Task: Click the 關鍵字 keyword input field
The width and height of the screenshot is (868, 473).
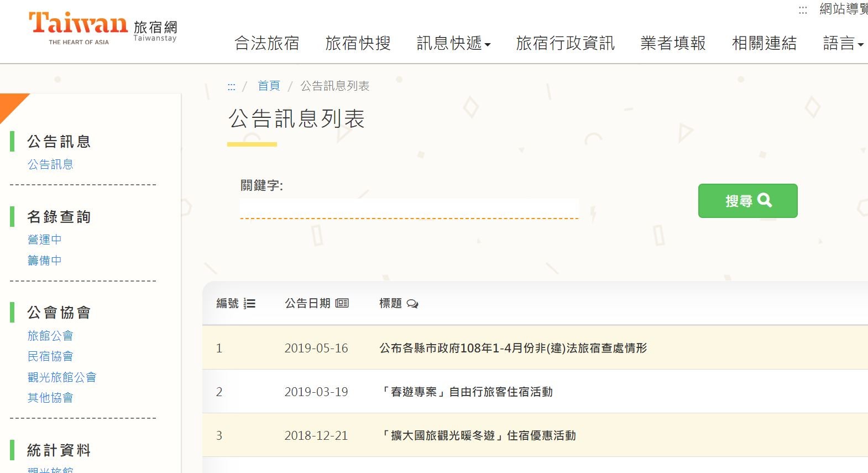Action: click(409, 209)
